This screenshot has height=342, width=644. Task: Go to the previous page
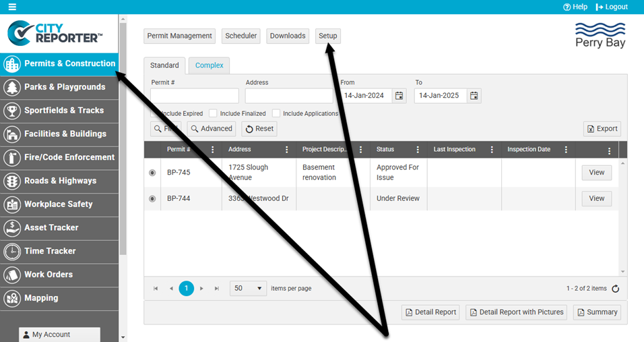point(171,289)
